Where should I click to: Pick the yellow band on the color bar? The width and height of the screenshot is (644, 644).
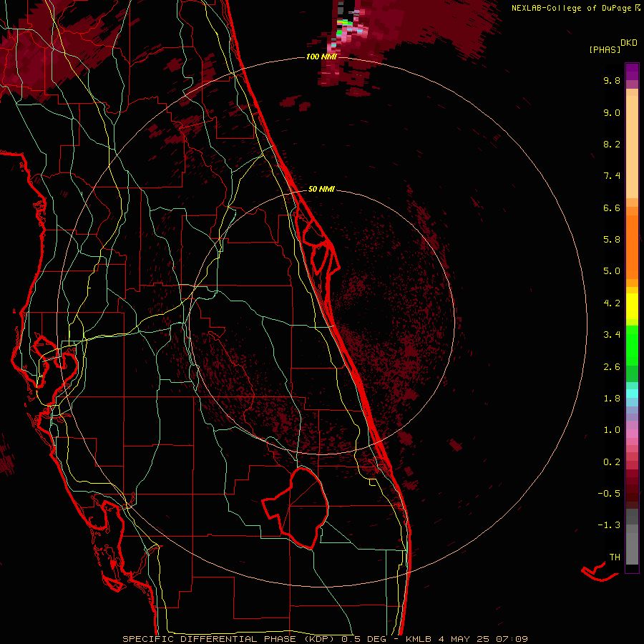(632, 306)
